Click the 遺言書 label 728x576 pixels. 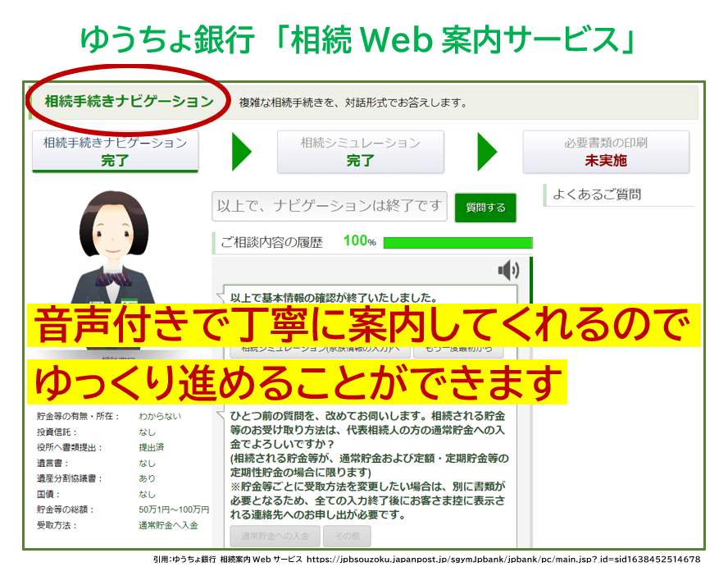52,463
